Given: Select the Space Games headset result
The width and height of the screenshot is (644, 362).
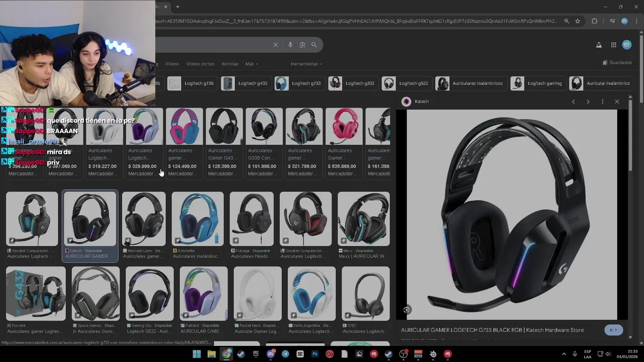Looking at the screenshot, I should coord(96,301).
